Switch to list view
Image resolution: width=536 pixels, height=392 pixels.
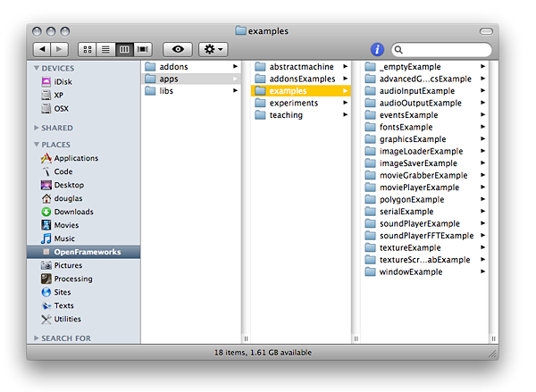pos(106,49)
